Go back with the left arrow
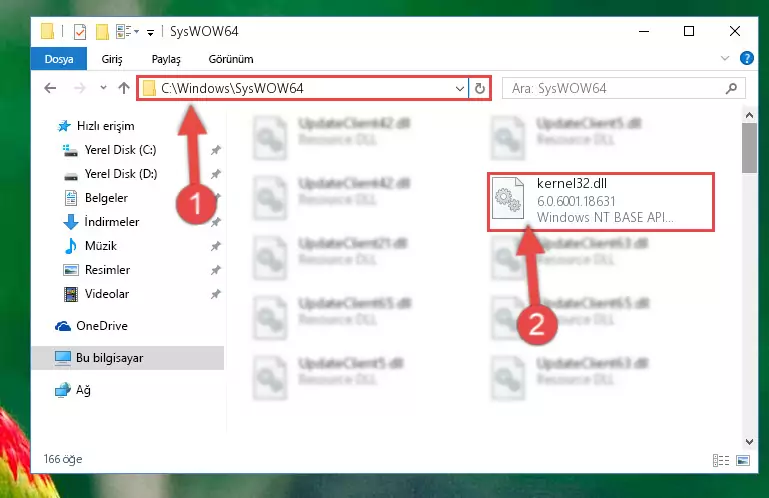 coord(50,88)
